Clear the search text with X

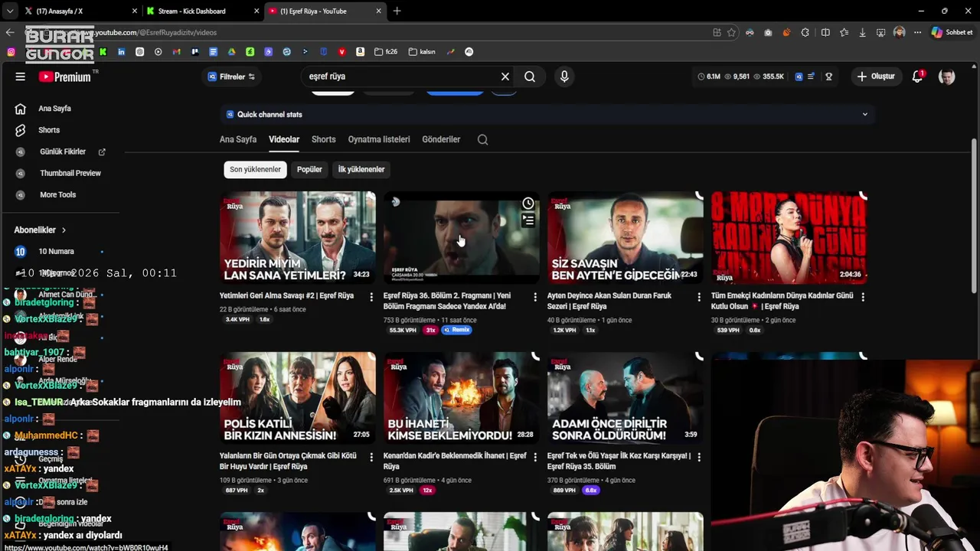(x=505, y=77)
